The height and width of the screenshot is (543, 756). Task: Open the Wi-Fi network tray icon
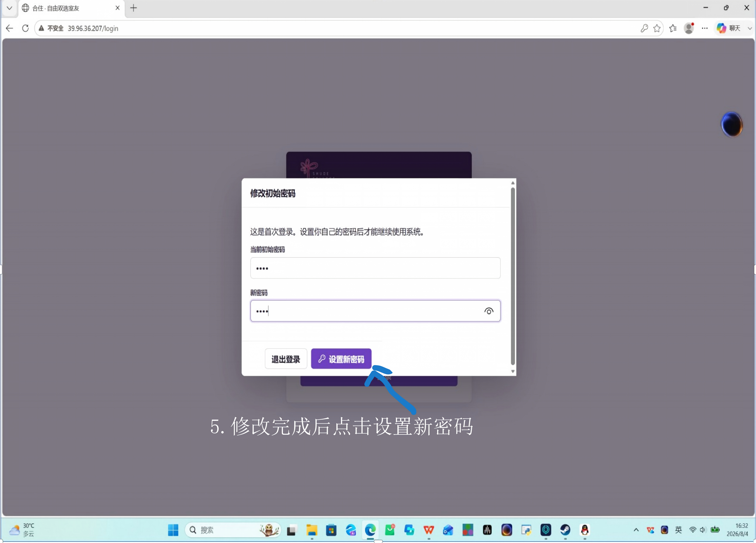tap(693, 530)
